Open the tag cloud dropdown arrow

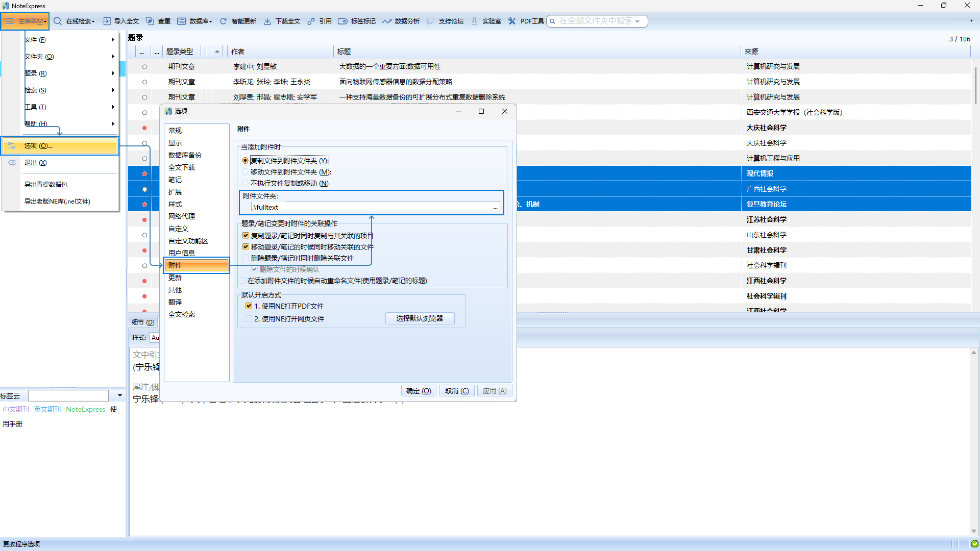pos(120,395)
